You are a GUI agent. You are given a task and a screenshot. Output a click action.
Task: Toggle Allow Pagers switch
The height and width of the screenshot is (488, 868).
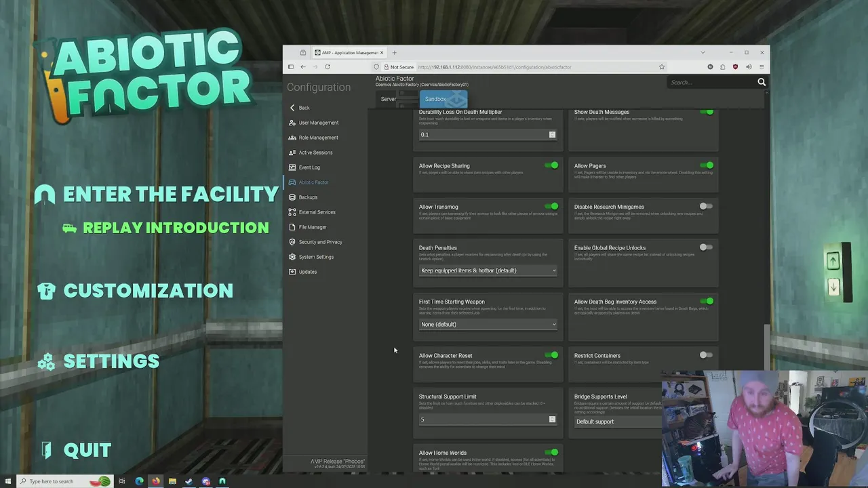point(707,165)
